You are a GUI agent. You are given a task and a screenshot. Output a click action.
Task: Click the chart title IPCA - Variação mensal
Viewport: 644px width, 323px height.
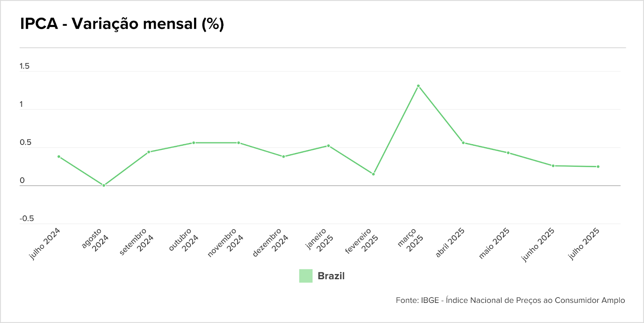click(122, 24)
